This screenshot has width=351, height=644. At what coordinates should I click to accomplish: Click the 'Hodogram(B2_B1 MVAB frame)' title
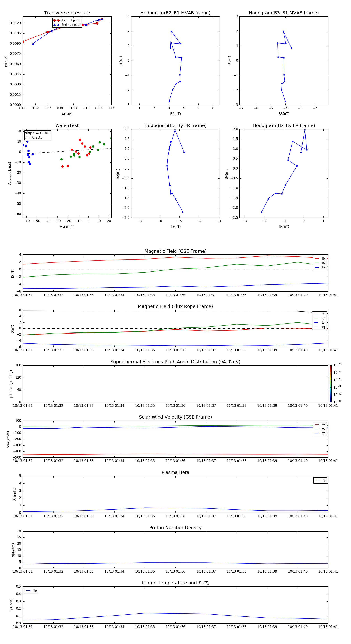[x=175, y=13]
